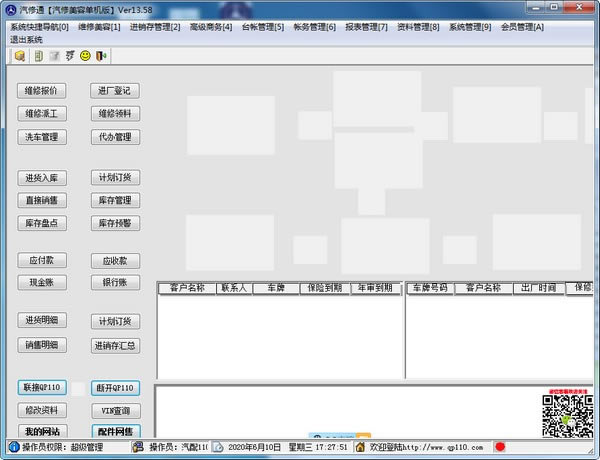600x460 pixels.
Task: Click the 销售明细 button
Action: [42, 345]
